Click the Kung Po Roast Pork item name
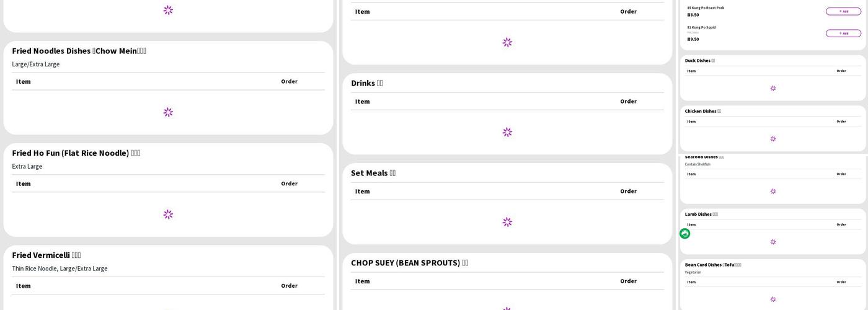Image resolution: width=868 pixels, height=310 pixels. pyautogui.click(x=706, y=7)
